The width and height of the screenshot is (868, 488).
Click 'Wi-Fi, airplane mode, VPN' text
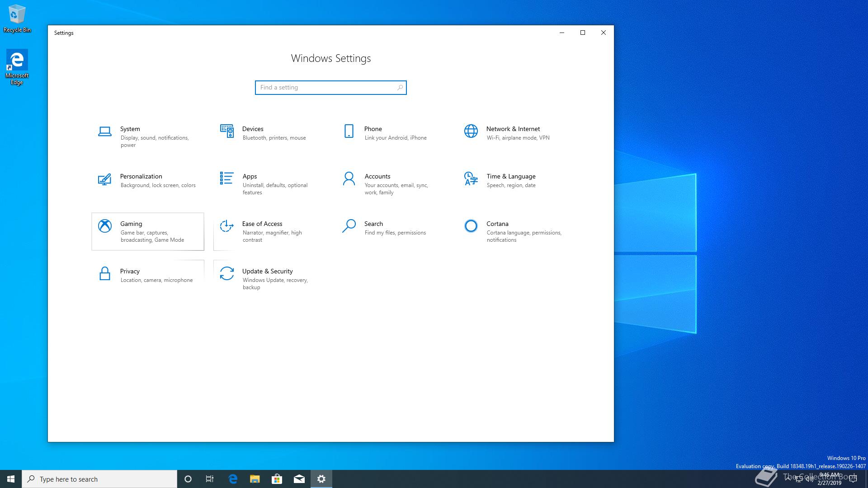point(518,138)
